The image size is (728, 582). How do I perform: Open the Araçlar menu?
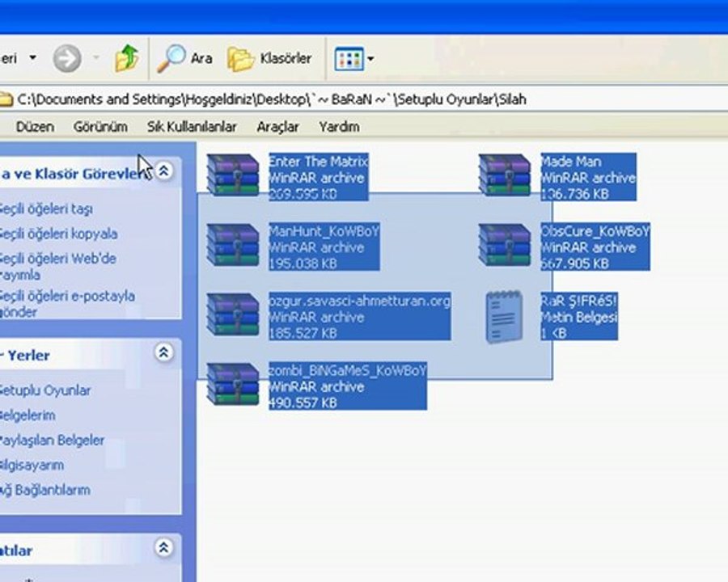tap(277, 127)
